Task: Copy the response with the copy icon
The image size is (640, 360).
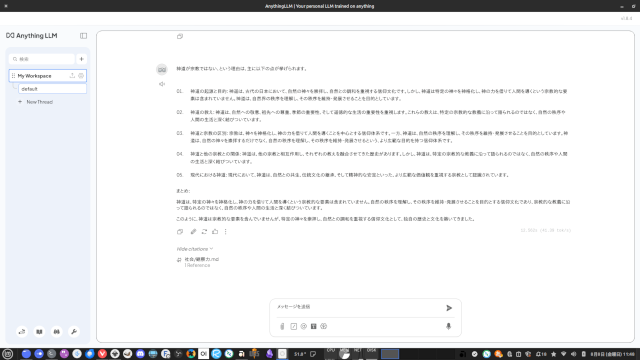Action: (180, 232)
